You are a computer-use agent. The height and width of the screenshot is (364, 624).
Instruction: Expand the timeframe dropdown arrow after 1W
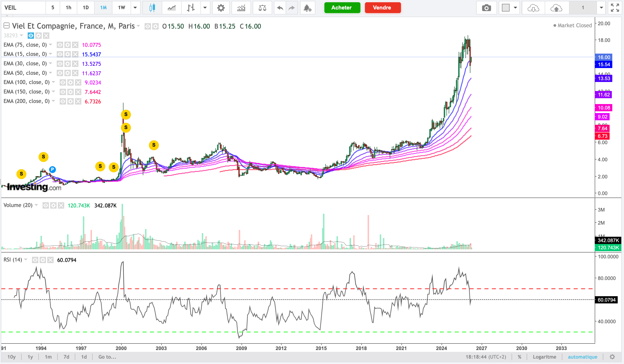(135, 8)
